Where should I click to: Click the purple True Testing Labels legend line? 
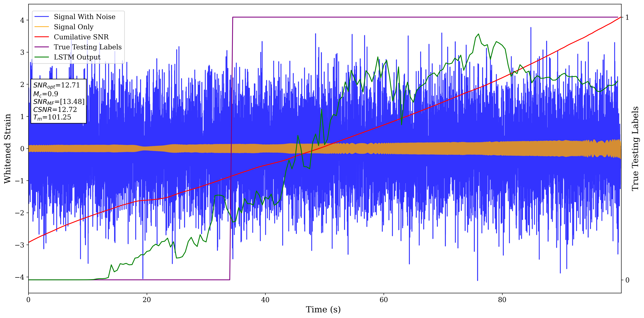pos(42,47)
